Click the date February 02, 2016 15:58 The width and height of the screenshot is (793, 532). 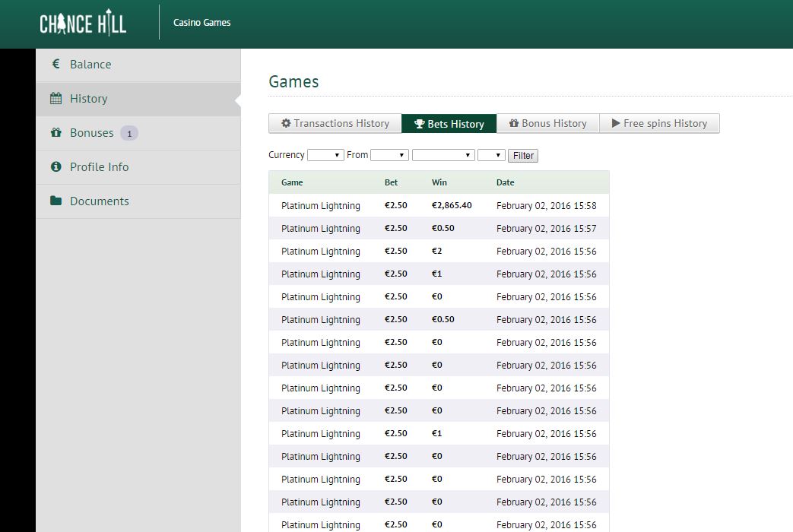pyautogui.click(x=546, y=206)
